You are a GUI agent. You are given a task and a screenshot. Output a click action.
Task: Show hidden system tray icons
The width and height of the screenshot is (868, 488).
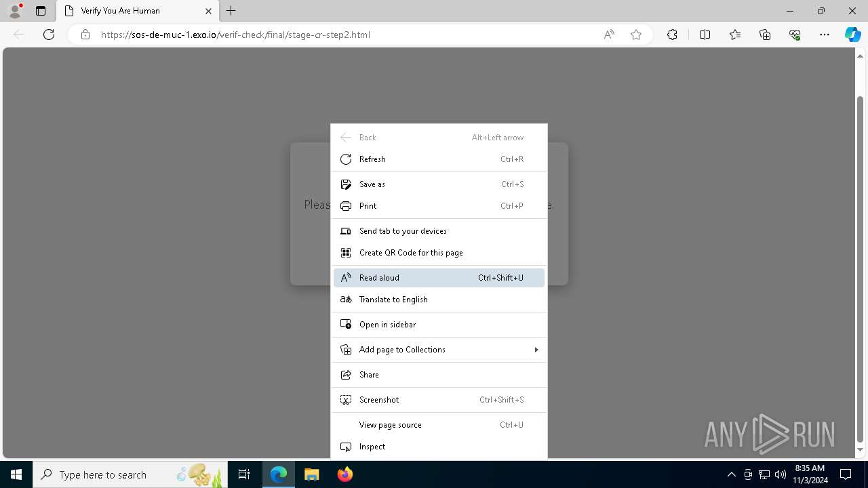point(731,474)
